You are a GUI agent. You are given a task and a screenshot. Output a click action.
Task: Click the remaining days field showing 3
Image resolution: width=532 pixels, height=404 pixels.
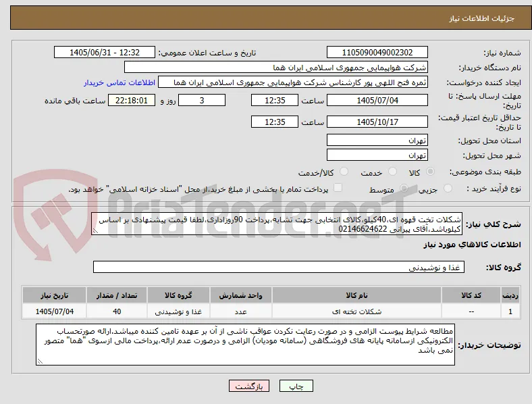click(202, 100)
